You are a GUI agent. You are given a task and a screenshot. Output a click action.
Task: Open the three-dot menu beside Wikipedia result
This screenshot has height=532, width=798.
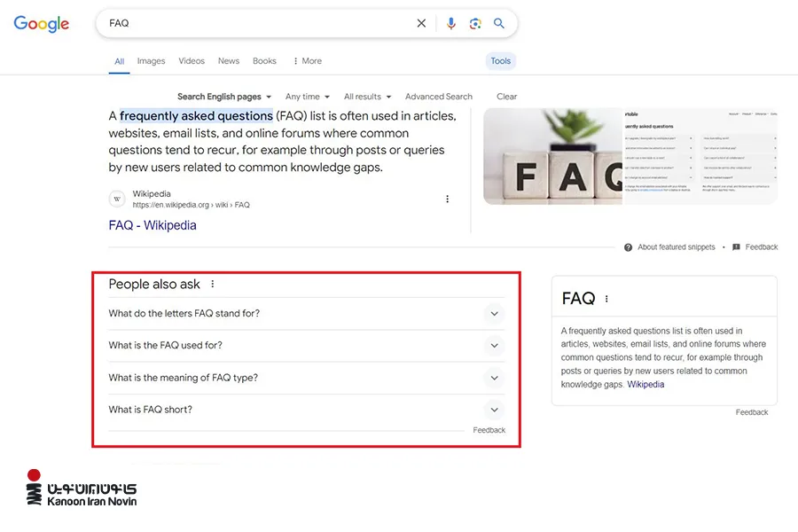(448, 199)
